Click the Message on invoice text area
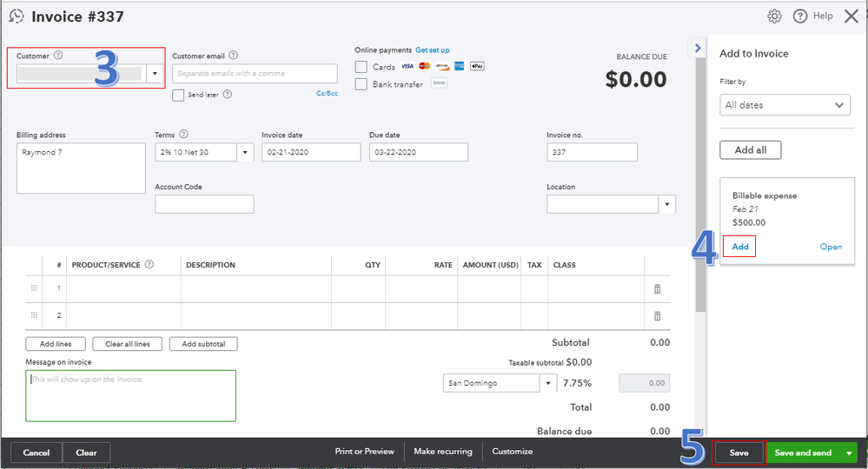 130,396
